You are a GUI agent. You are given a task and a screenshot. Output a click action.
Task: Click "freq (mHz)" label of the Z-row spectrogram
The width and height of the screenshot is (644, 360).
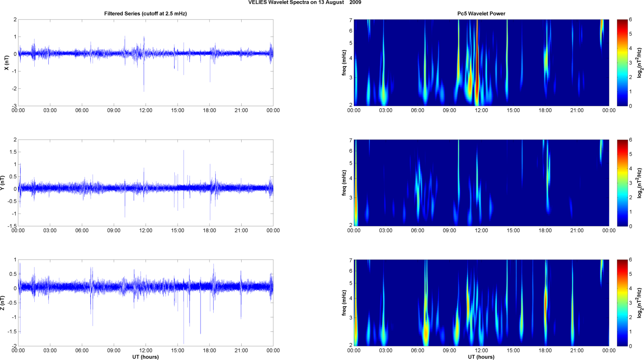point(344,303)
